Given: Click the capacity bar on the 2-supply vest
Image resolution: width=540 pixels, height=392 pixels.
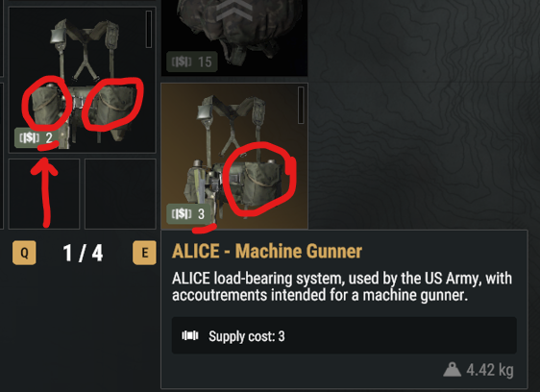Looking at the screenshot, I should click(149, 29).
